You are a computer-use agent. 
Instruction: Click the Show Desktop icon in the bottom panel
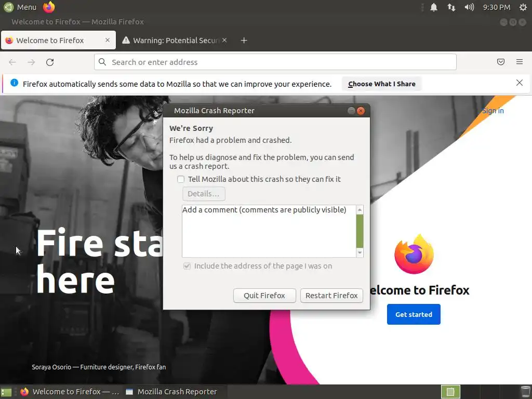pos(6,392)
